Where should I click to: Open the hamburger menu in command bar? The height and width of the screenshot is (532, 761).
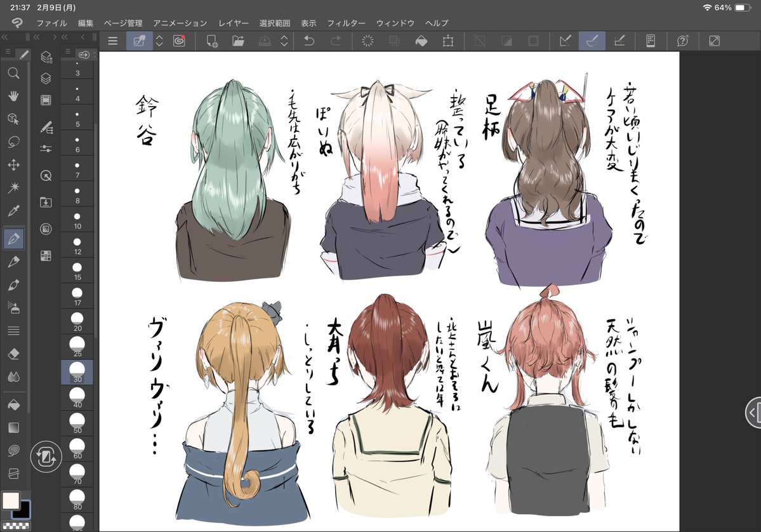pyautogui.click(x=112, y=41)
